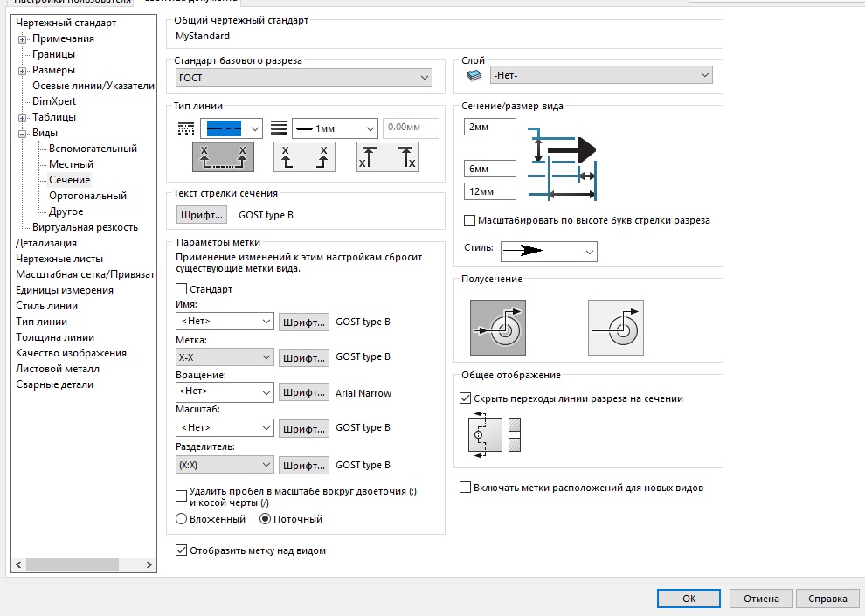Viewport: 865px width, 616px height.
Task: Click Шрифт button for section arrow text
Action: (x=202, y=215)
